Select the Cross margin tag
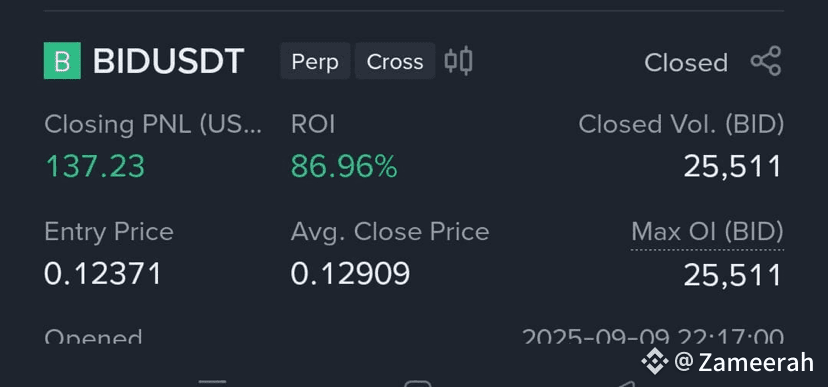 coord(395,61)
